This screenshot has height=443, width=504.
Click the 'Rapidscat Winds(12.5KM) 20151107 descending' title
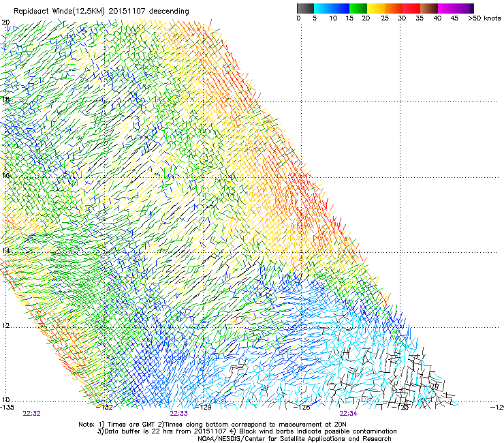coord(101,12)
